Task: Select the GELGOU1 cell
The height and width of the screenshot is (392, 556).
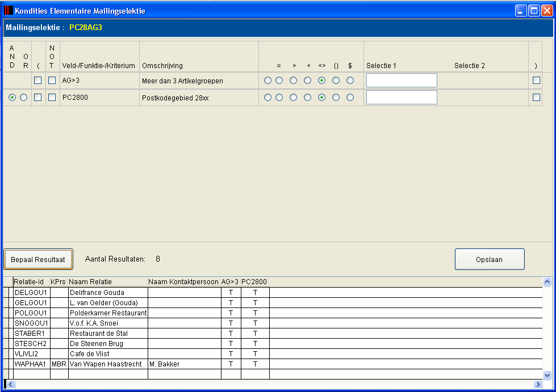Action: [32, 303]
